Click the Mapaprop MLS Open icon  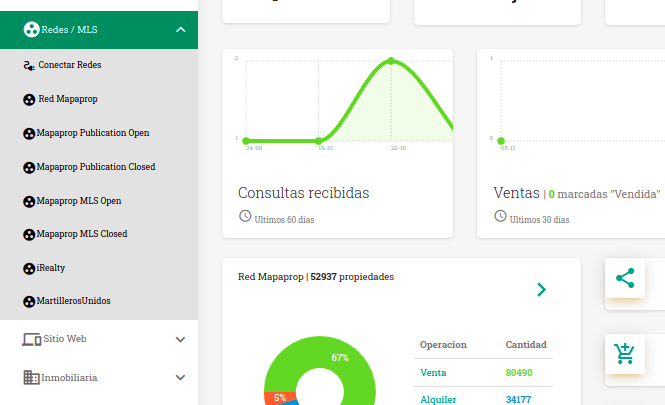click(29, 202)
